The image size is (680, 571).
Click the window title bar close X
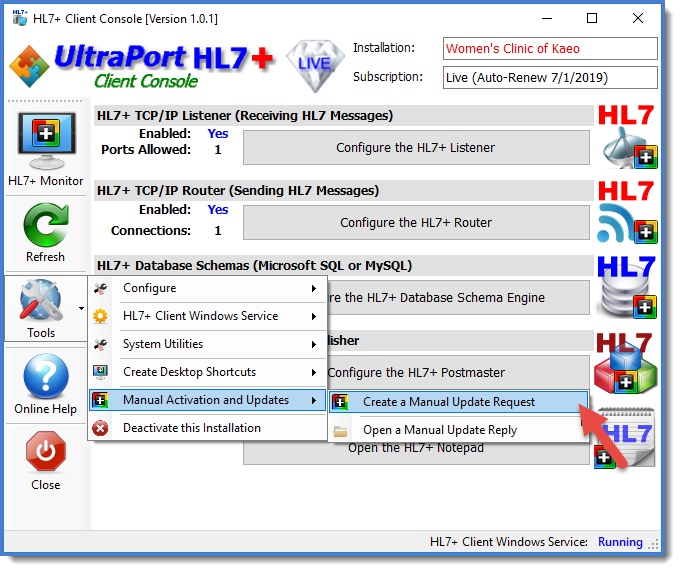[x=638, y=18]
